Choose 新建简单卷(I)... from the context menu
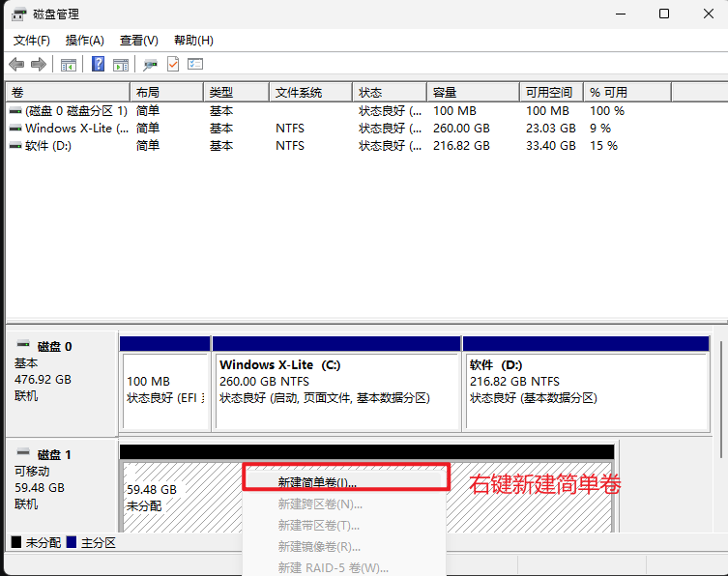 (344, 482)
